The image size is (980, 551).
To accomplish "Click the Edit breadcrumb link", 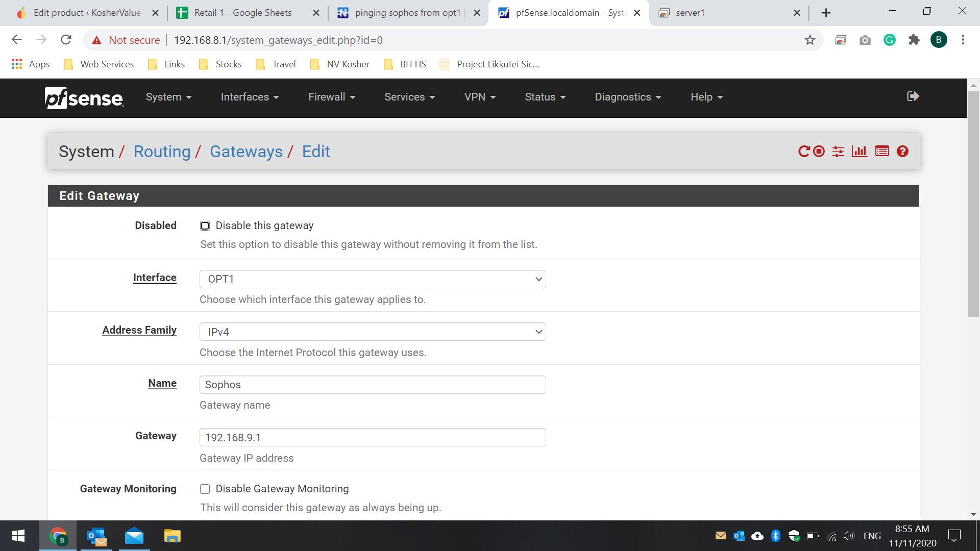I will 316,152.
